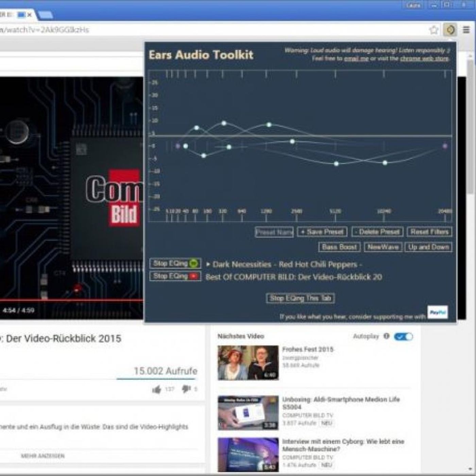The width and height of the screenshot is (476, 476).
Task: Open the email me link
Action: pos(356,58)
